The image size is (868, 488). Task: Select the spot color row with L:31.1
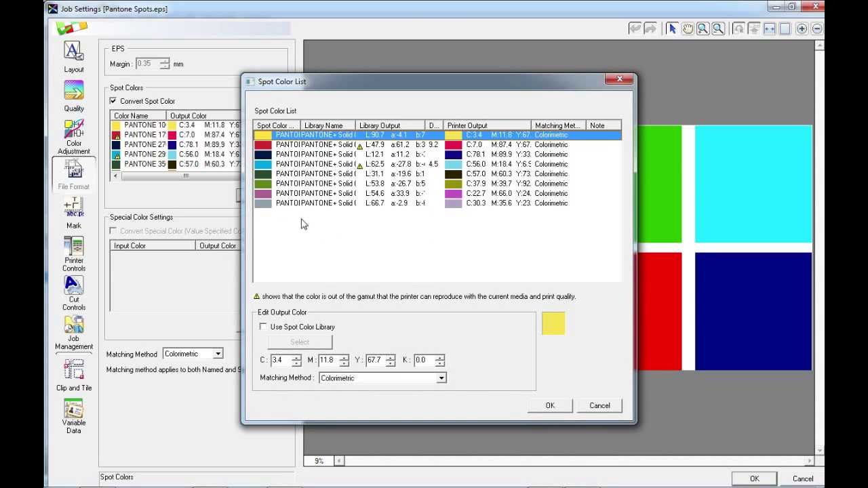click(437, 174)
